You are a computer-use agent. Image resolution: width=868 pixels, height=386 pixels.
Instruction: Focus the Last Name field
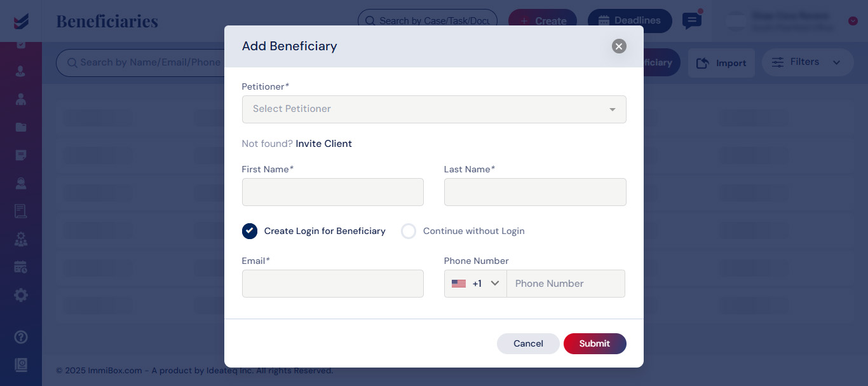pyautogui.click(x=535, y=192)
